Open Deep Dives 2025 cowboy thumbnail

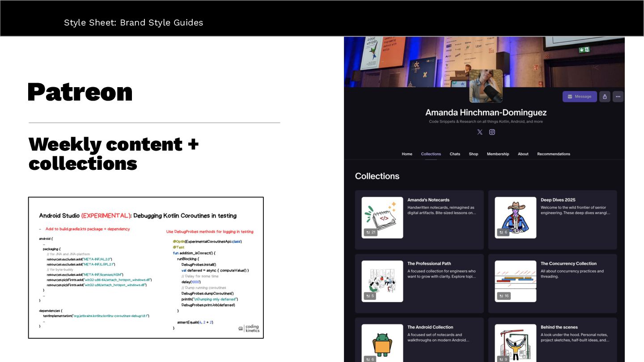516,218
